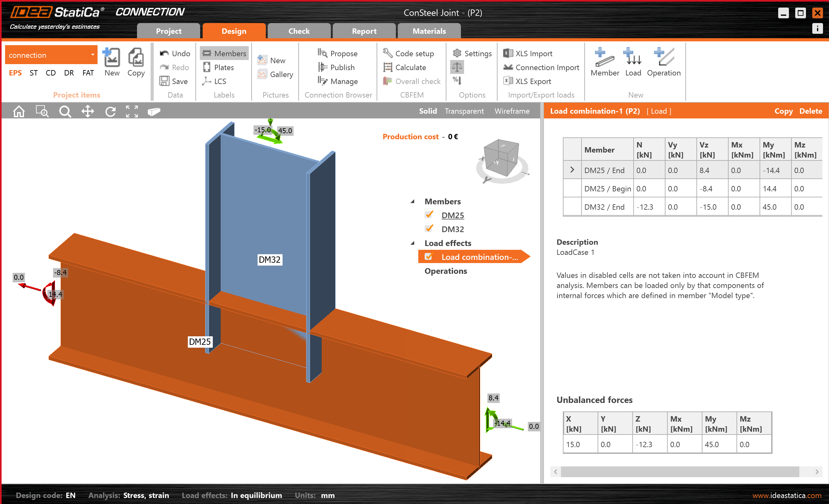
Task: Select the Members tool in Labels group
Action: (224, 53)
